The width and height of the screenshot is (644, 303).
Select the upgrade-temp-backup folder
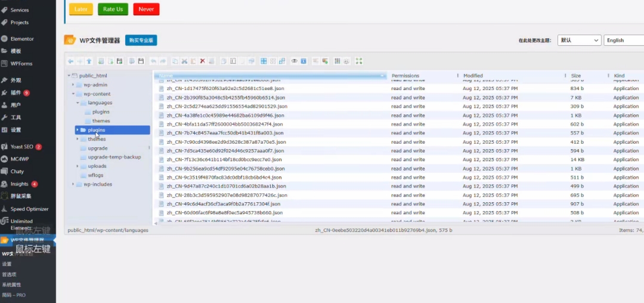pyautogui.click(x=114, y=157)
